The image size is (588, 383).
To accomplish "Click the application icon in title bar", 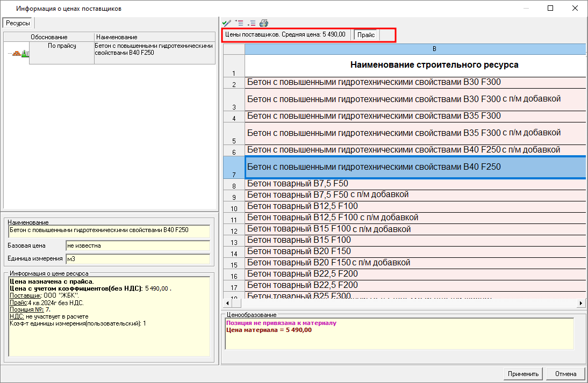I will tap(8, 9).
